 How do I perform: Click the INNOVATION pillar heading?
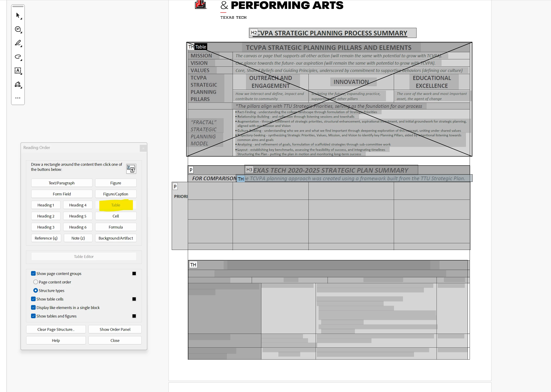351,82
